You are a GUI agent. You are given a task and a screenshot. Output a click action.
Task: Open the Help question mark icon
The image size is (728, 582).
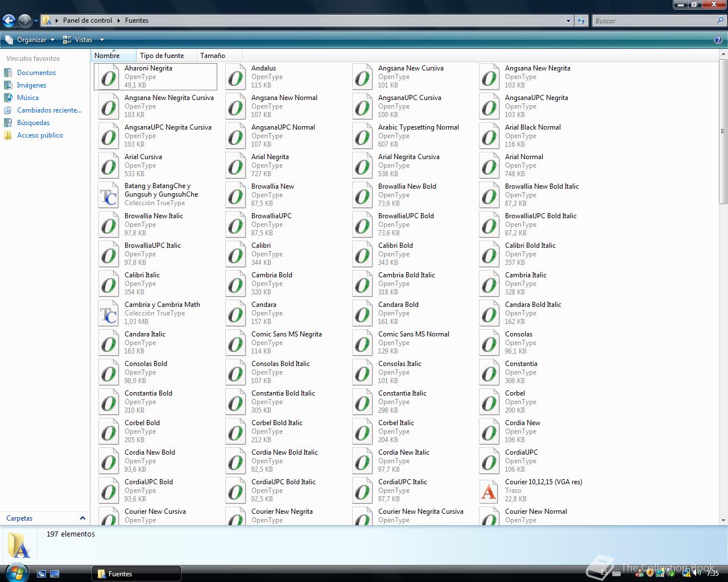pos(718,40)
